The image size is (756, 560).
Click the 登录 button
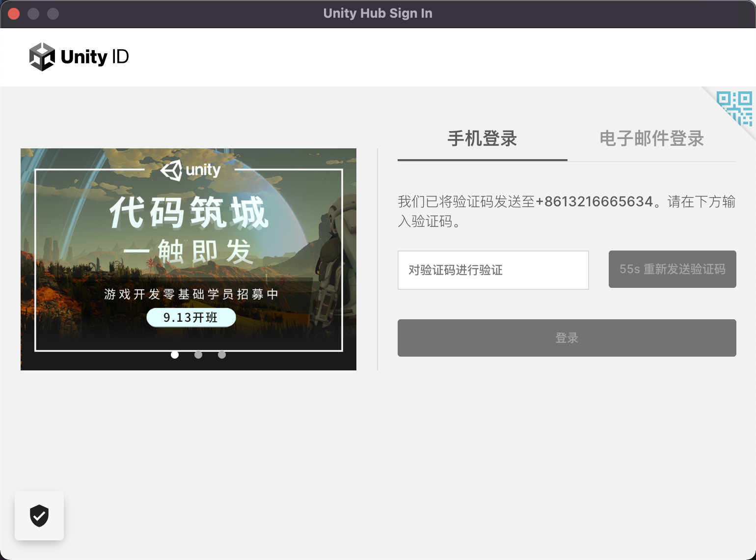pyautogui.click(x=567, y=338)
